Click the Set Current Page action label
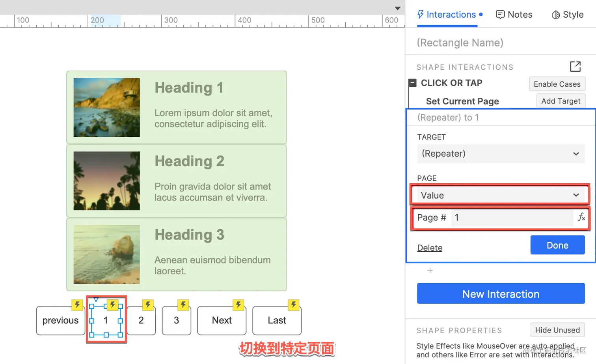 coord(462,101)
